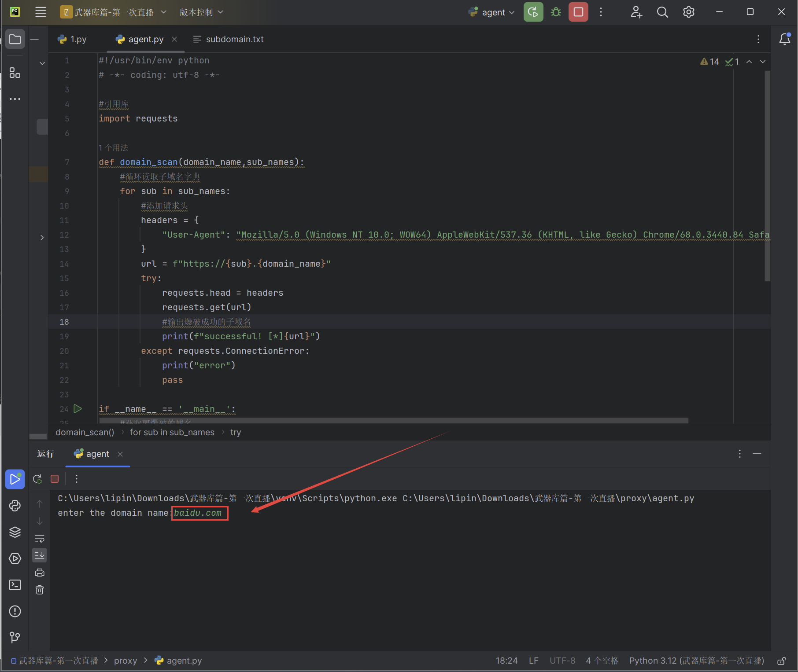Open editor tab options menu
This screenshot has width=798, height=672.
[x=758, y=39]
